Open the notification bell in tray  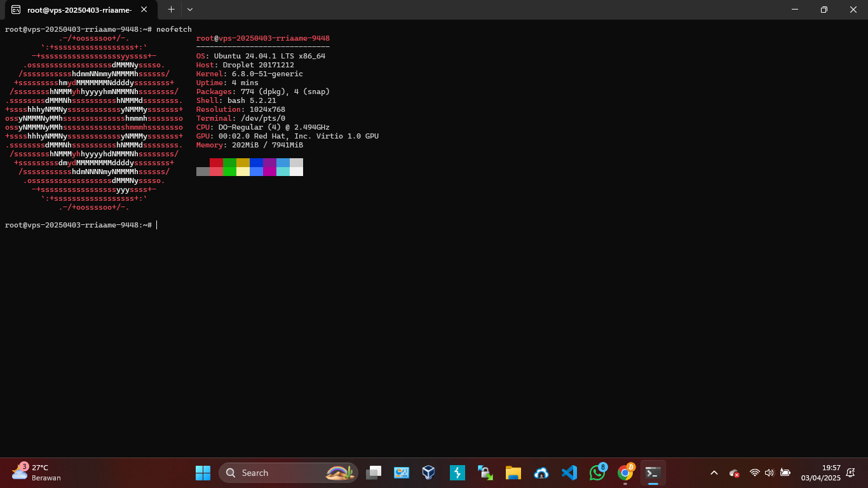coord(851,473)
